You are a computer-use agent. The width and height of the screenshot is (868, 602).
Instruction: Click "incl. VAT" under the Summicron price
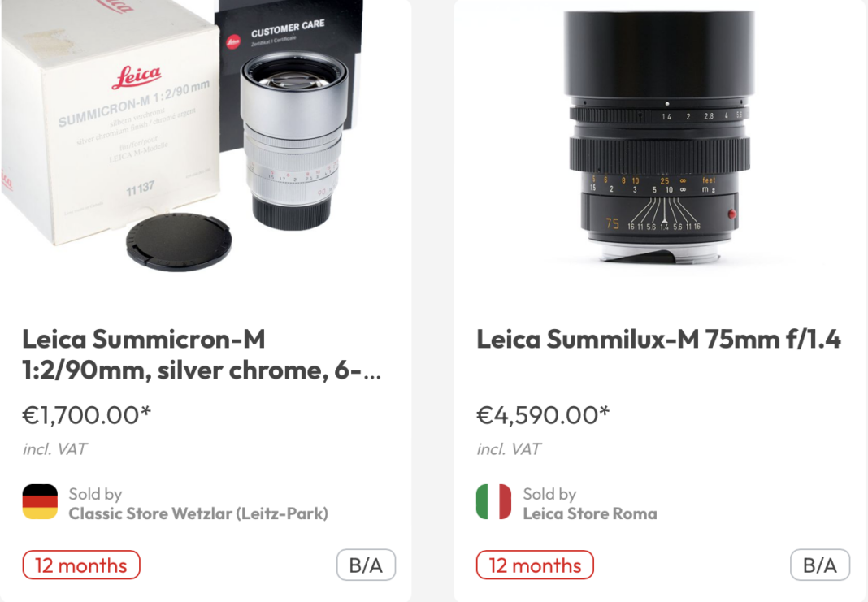(54, 448)
